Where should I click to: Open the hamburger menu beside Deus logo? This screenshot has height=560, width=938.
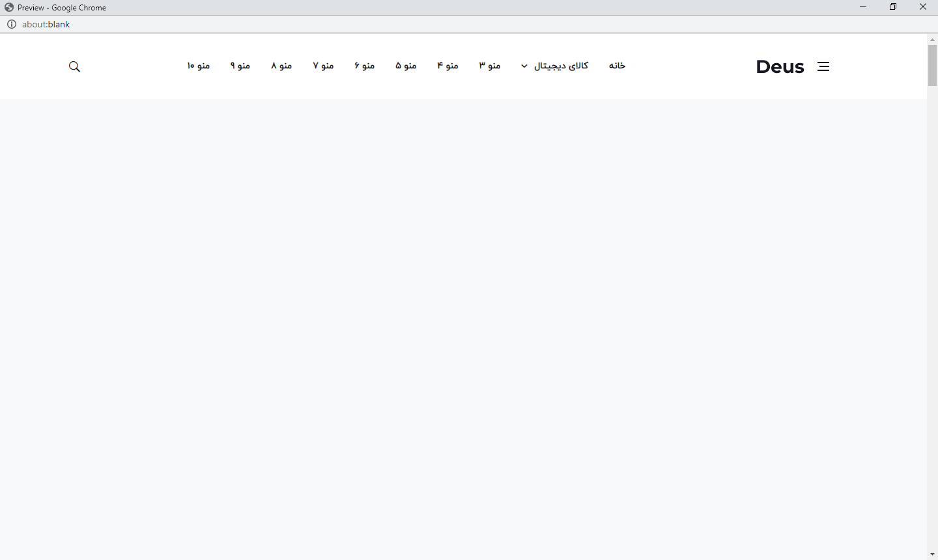tap(823, 66)
